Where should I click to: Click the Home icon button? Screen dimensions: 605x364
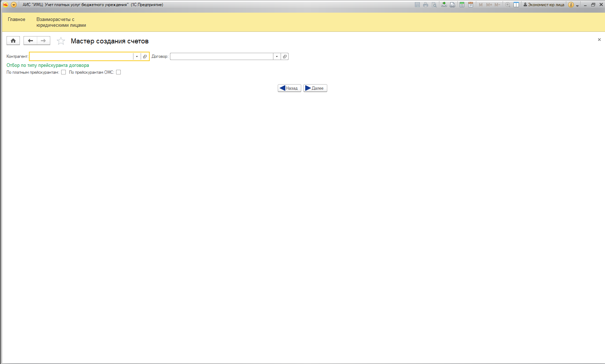coord(13,41)
